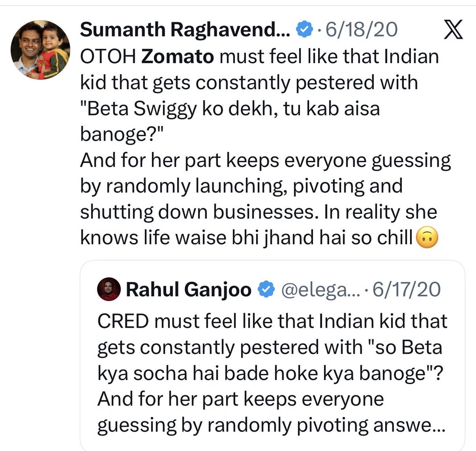Open Rahul Ganjoo's small avatar
The image size is (476, 451).
(x=109, y=289)
